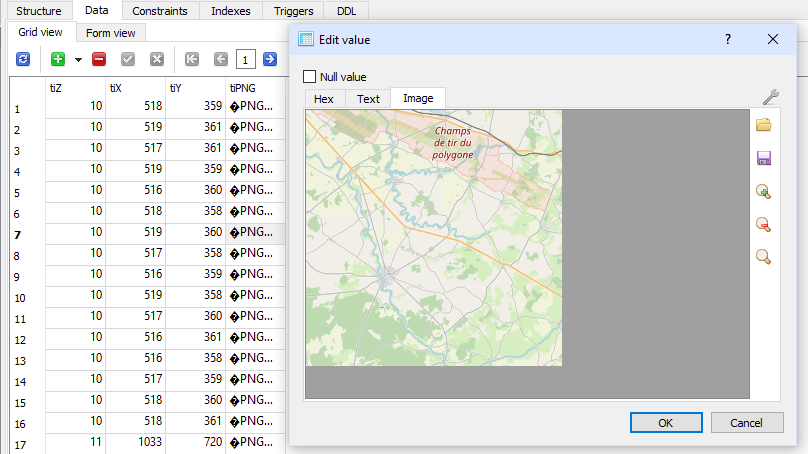
Task: Select the tiX cell 516 in row 12
Action: 136,337
